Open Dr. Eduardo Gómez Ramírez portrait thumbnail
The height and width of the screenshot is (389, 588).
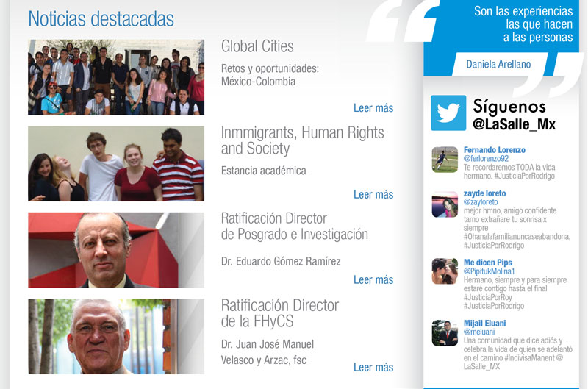[x=116, y=250]
